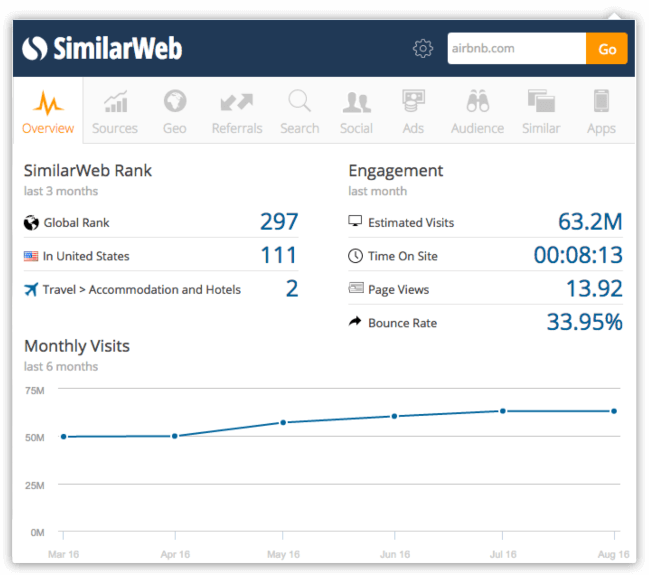Click the Global Rank value 297
This screenshot has width=649, height=575.
coord(279,222)
